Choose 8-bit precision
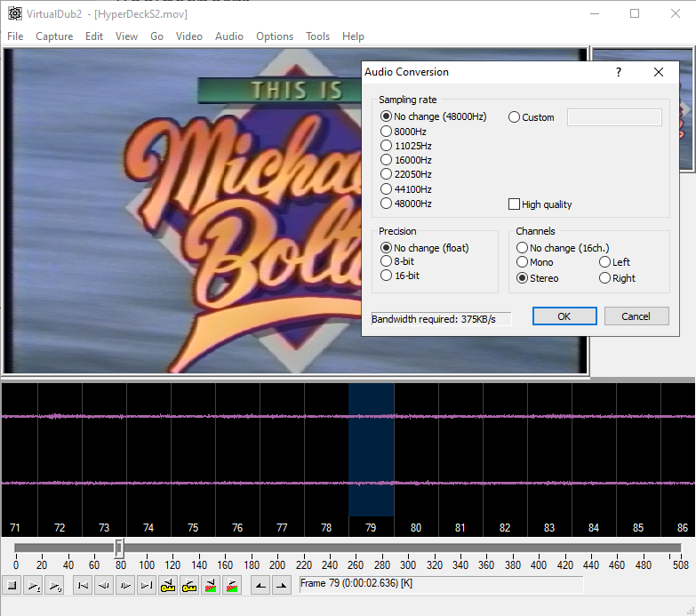 tap(397, 261)
